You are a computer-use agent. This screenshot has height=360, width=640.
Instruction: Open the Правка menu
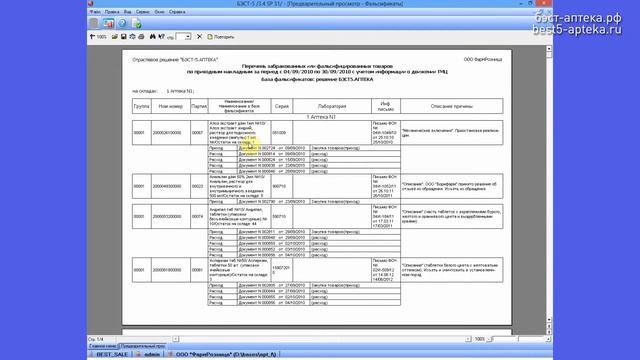(112, 12)
